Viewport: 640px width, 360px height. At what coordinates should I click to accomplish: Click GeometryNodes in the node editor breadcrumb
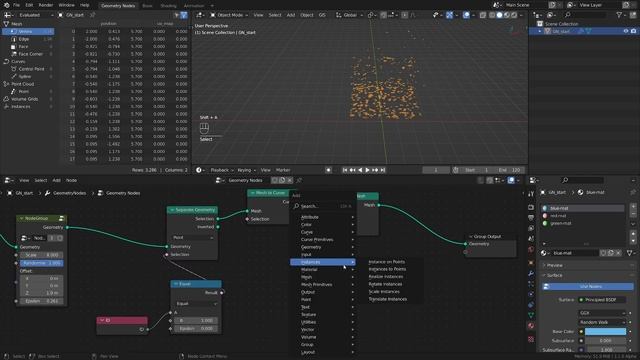[69, 193]
